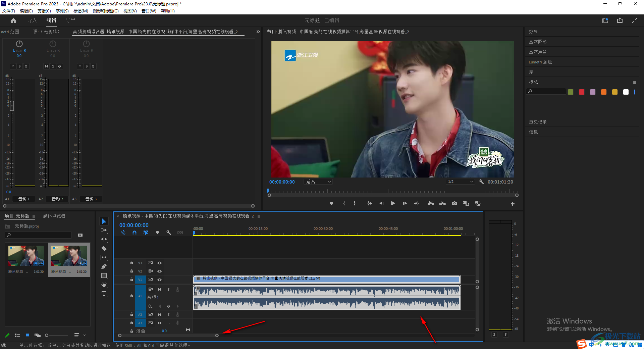Mute timeline track A1
The width and height of the screenshot is (644, 349).
click(x=159, y=289)
